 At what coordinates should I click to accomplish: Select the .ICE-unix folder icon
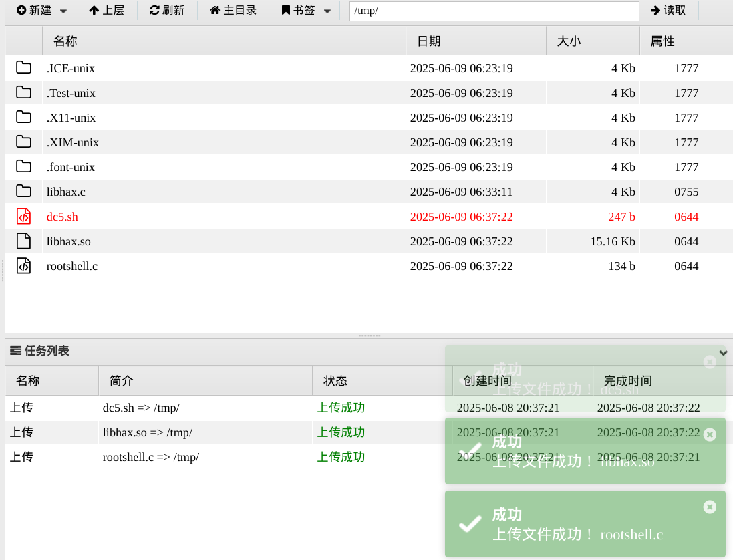pos(24,67)
